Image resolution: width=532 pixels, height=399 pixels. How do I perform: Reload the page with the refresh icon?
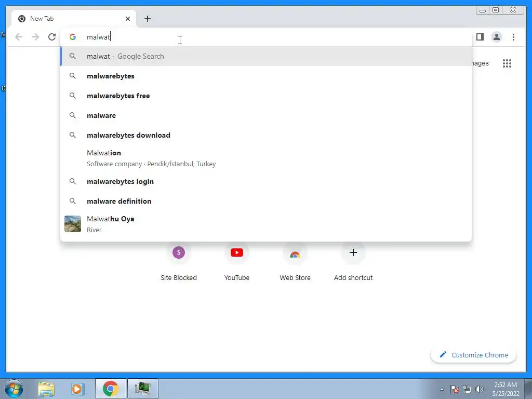point(52,37)
